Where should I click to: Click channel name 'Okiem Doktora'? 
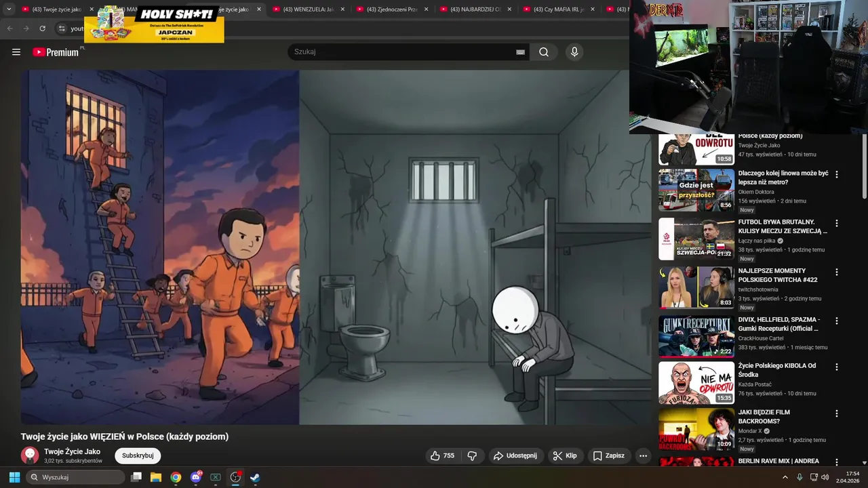pos(756,192)
